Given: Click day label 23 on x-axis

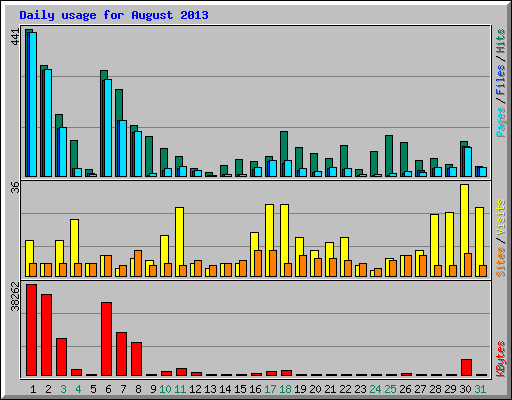Looking at the screenshot, I should (x=360, y=389).
